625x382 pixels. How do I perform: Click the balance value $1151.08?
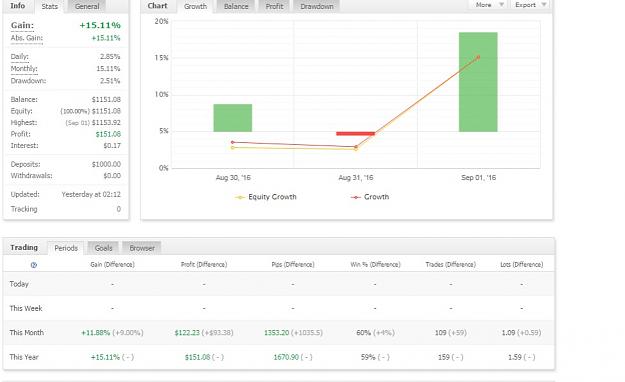106,99
